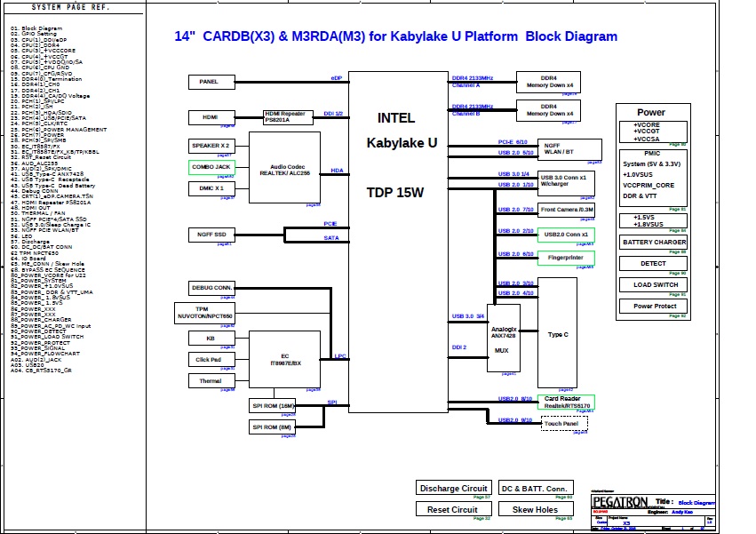Click the DMIC X 1 block
The width and height of the screenshot is (756, 534).
coord(211,188)
